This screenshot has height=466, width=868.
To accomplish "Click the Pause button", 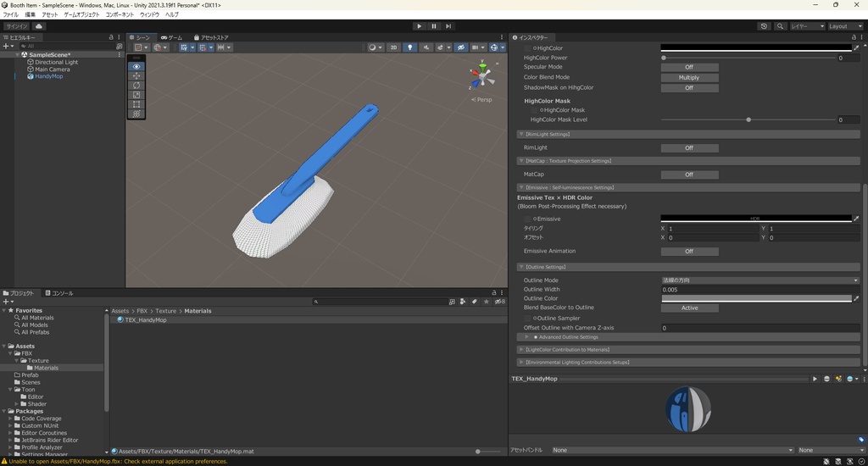I will [x=434, y=26].
